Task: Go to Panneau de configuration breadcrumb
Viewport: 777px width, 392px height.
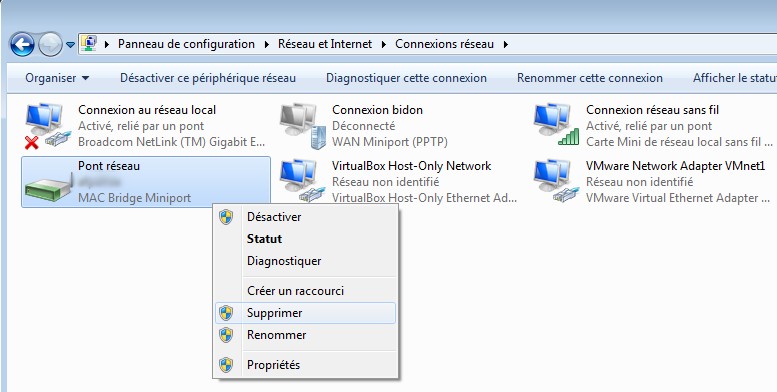Action: [186, 44]
